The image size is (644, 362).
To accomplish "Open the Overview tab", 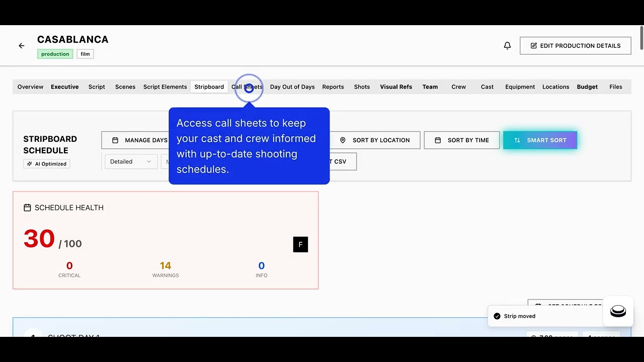I will 30,87.
